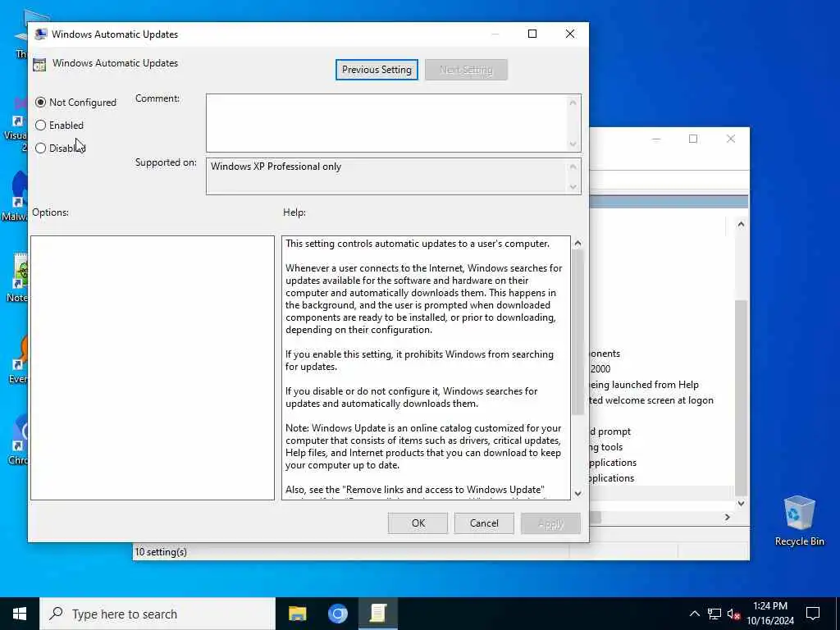Click the background window vertical scrollbar thumb
Image resolution: width=840 pixels, height=630 pixels.
point(741,398)
